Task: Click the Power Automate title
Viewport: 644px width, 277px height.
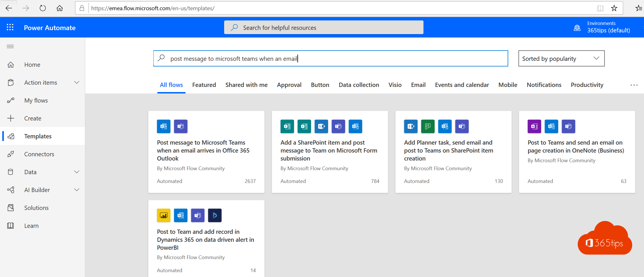Action: click(50, 28)
